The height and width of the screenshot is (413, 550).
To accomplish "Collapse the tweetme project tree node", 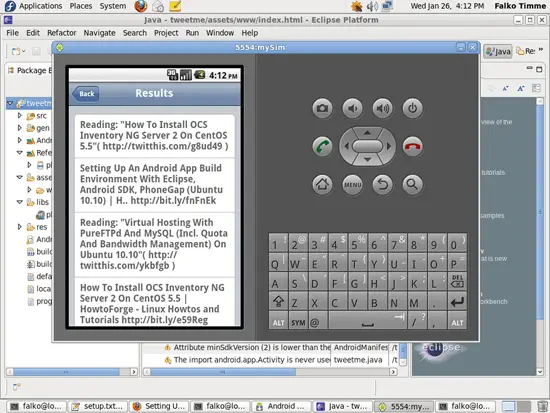I will [x=10, y=103].
